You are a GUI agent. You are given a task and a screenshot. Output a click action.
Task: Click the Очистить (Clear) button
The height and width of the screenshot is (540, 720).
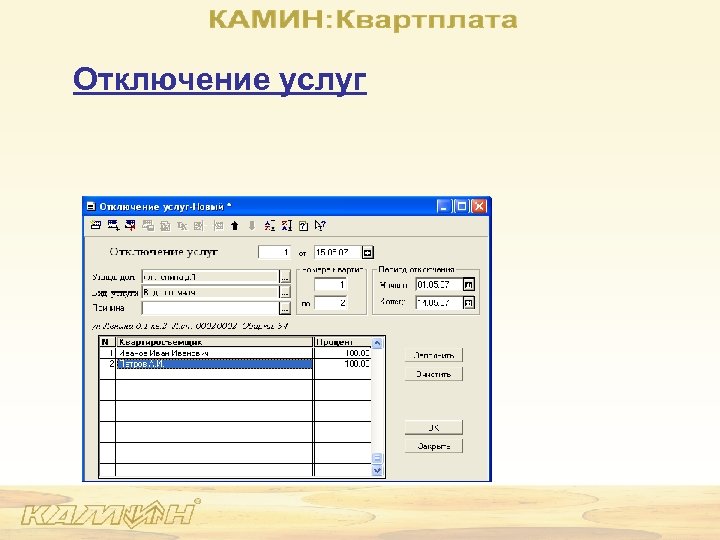click(433, 374)
